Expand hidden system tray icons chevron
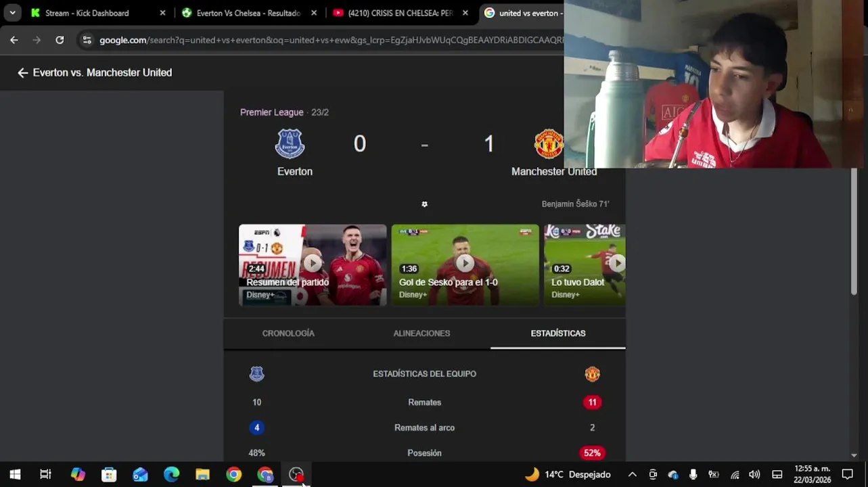 coord(632,475)
